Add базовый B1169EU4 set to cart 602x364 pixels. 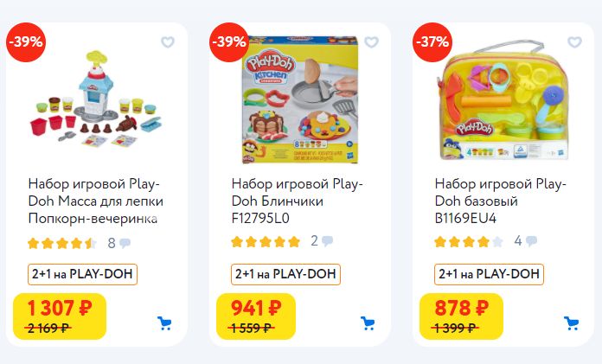pyautogui.click(x=571, y=323)
